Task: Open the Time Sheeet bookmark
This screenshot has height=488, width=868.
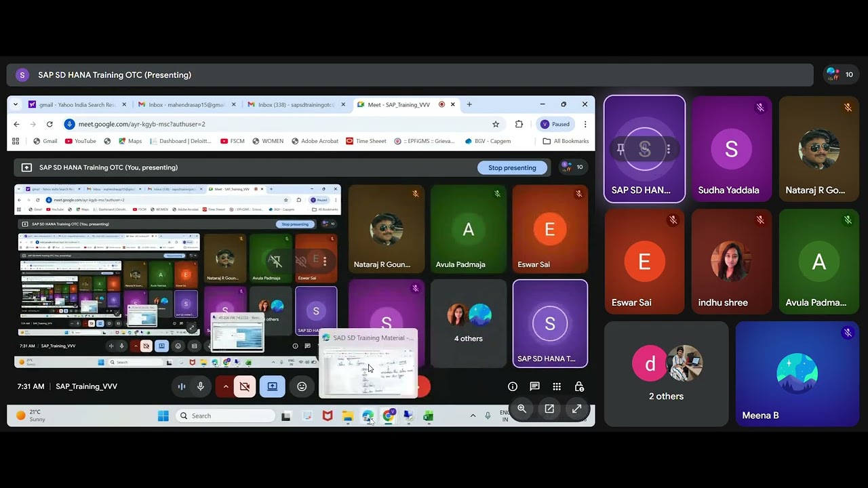Action: point(366,141)
